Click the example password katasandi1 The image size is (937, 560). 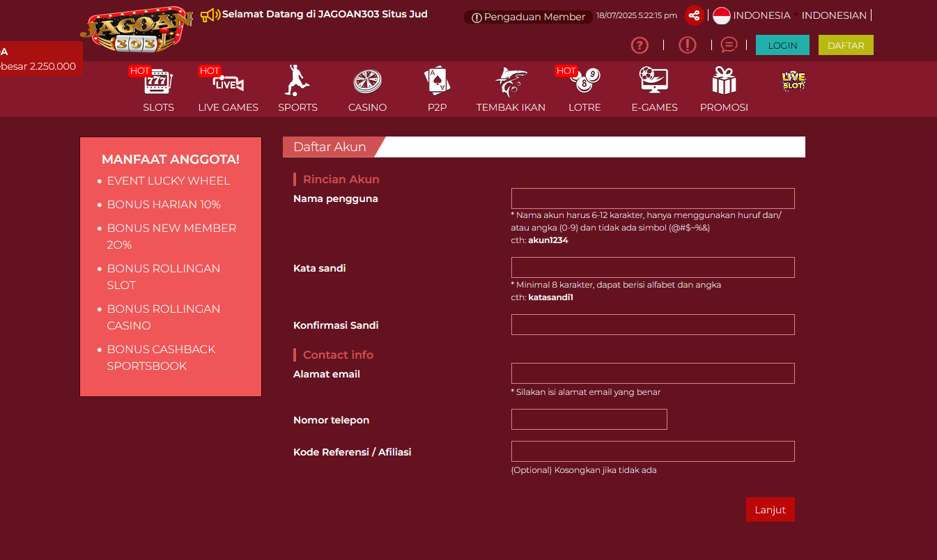pos(550,297)
